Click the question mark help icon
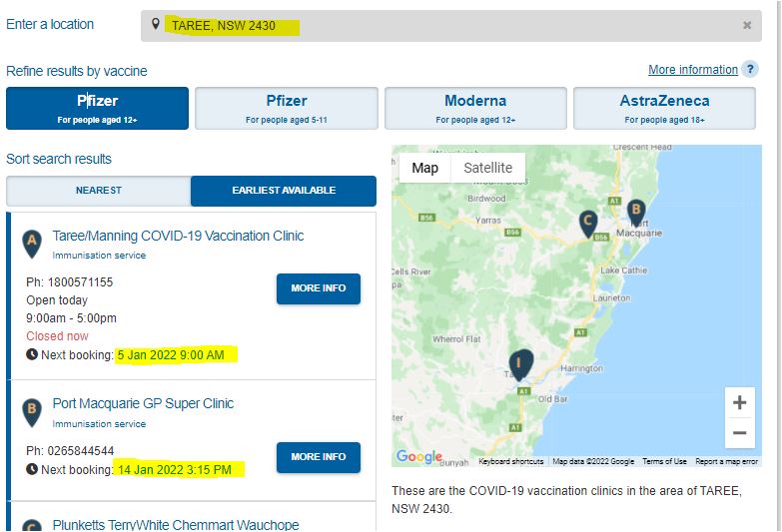 point(750,69)
